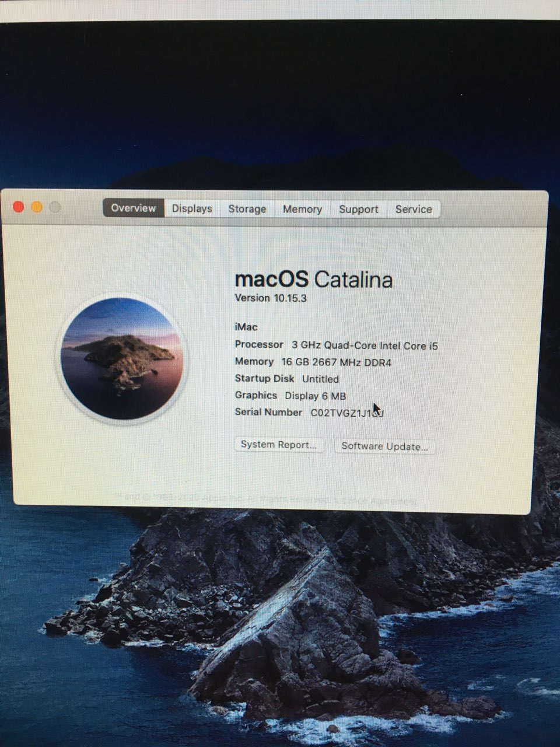Click the System Report... button

tap(279, 445)
